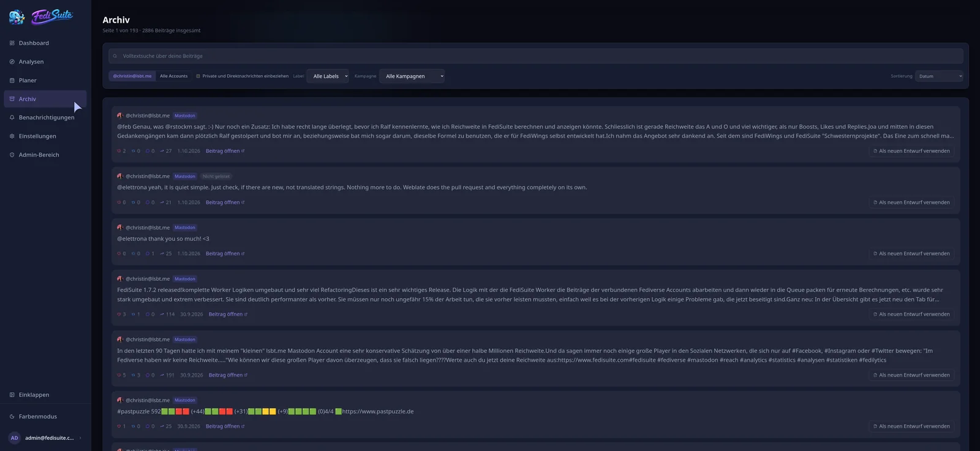Select the @christin@lsbt.me account filter
Screen dimensions: 980x451
pos(132,76)
